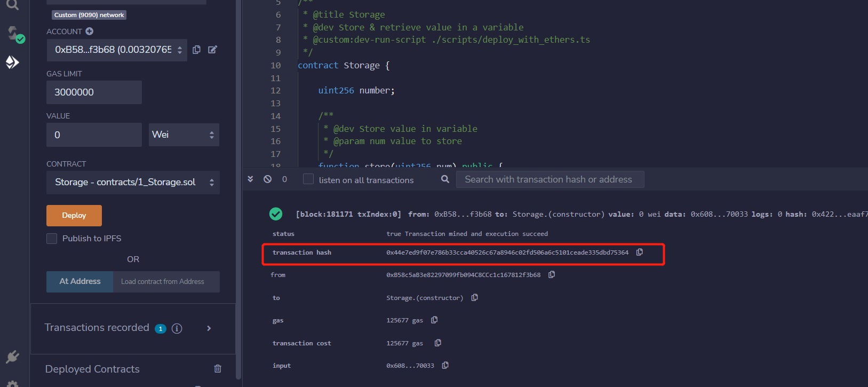Image resolution: width=868 pixels, height=387 pixels.
Task: Click the edit icon beside the account
Action: 212,50
